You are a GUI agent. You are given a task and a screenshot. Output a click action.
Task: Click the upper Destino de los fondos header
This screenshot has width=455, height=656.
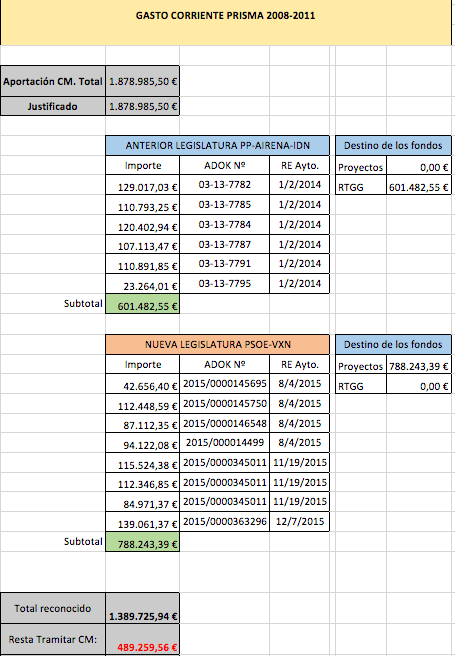[x=393, y=146]
